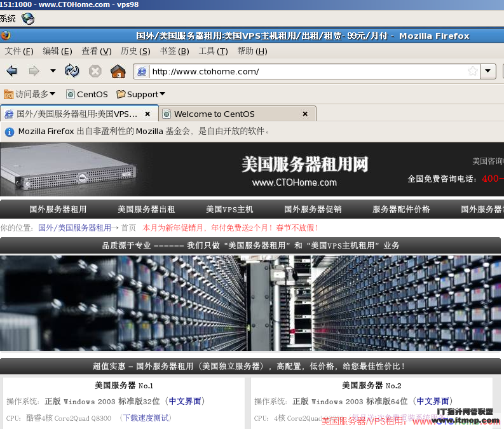Open the 美国服务器出租 navigation item

click(x=146, y=209)
